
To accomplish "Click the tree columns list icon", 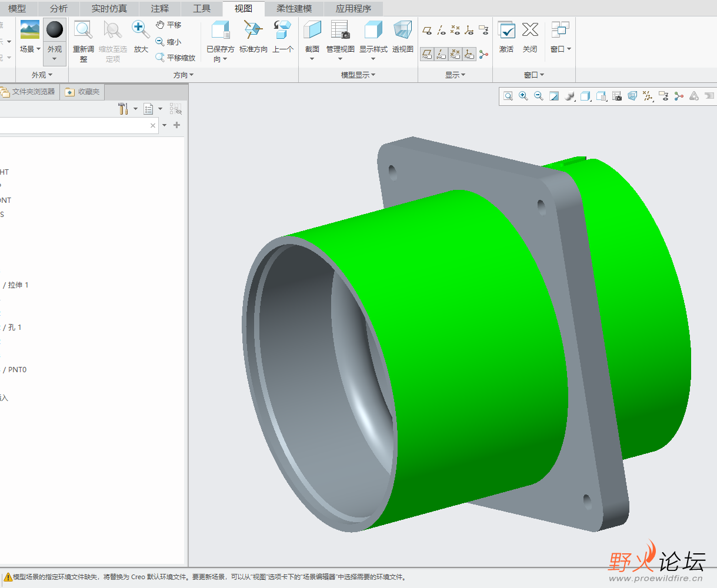I will point(148,109).
